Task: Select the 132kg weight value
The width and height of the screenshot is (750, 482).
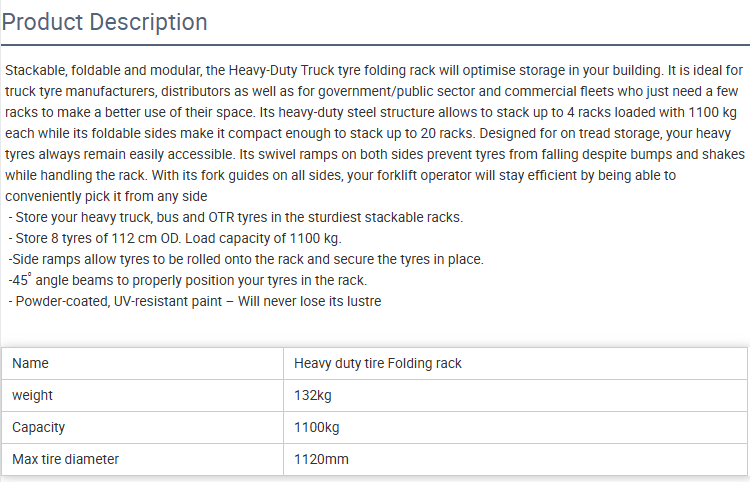Action: pos(312,395)
